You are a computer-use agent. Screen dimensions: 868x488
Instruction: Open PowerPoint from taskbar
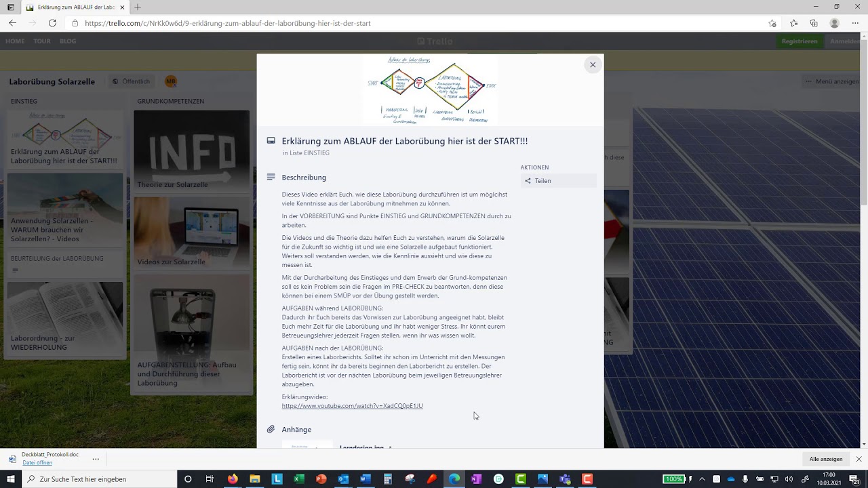pos(321,479)
